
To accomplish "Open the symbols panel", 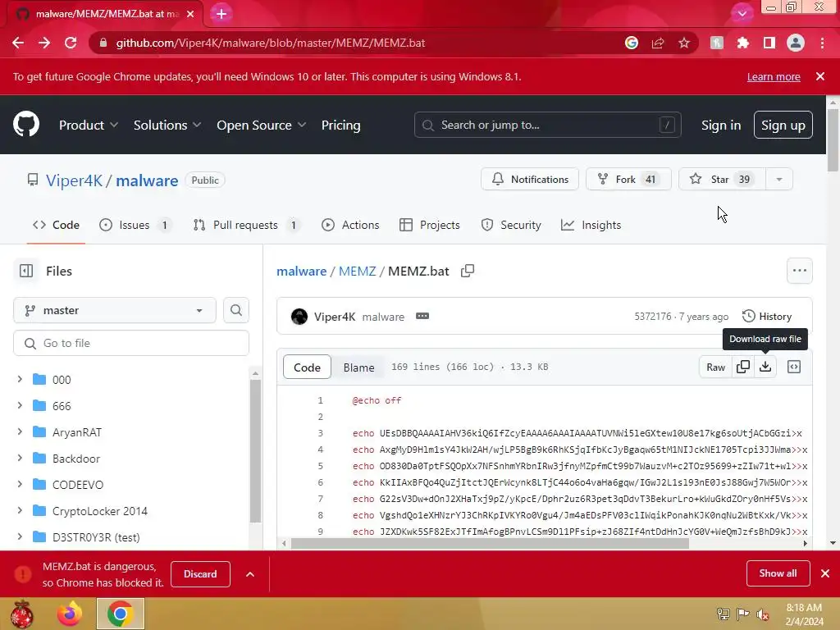I will click(794, 367).
